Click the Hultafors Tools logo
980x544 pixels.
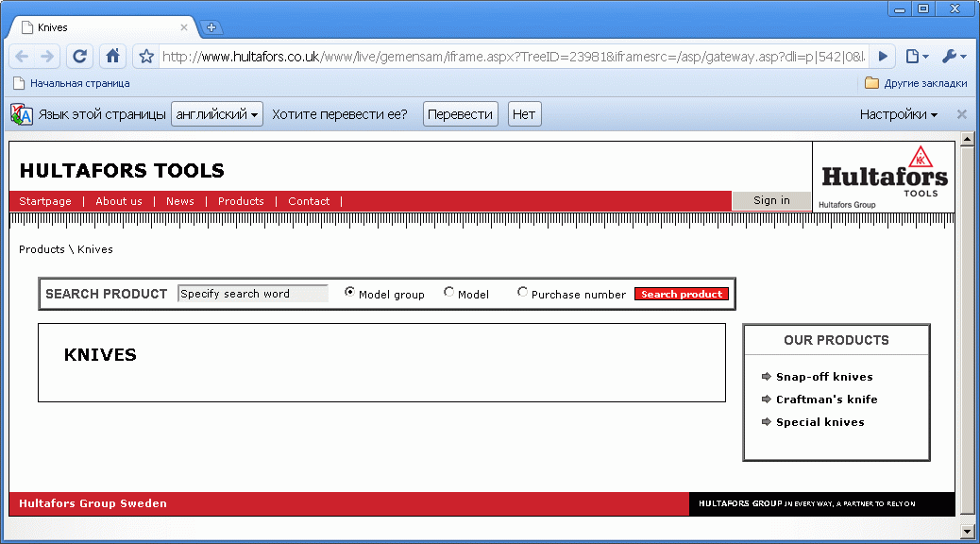coord(883,177)
